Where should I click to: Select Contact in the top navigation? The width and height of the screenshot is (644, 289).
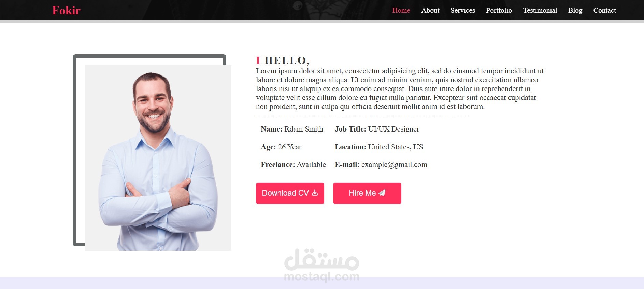point(604,10)
